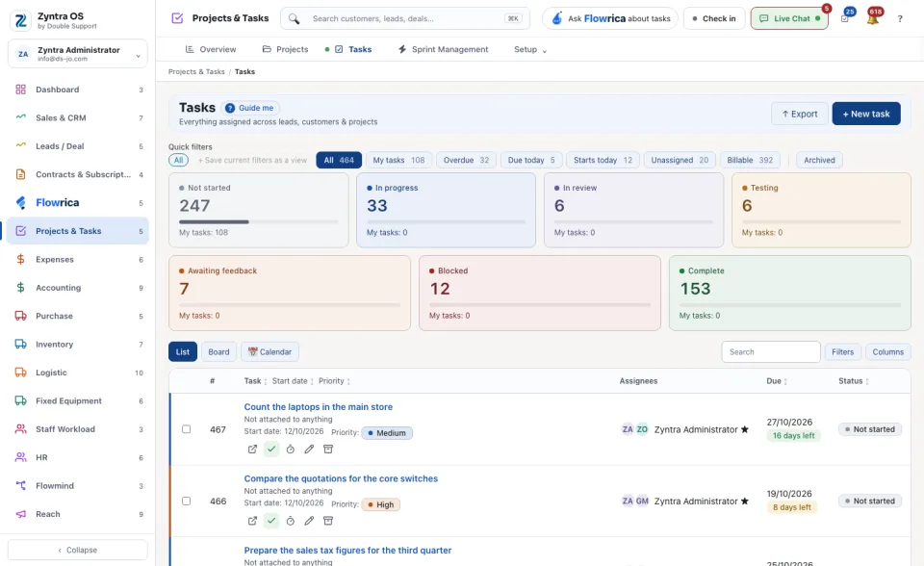
Task: Open HR people icon in sidebar
Action: point(20,457)
